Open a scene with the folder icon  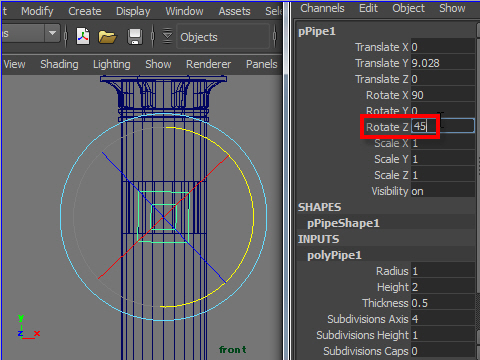(107, 37)
